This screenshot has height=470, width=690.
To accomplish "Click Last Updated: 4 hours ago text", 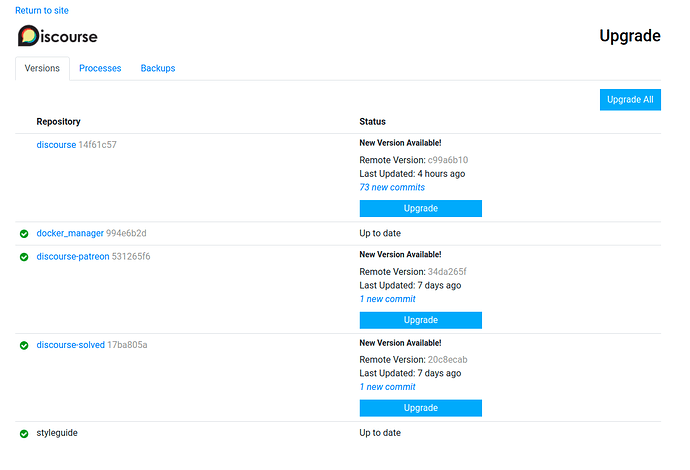I will tap(412, 174).
